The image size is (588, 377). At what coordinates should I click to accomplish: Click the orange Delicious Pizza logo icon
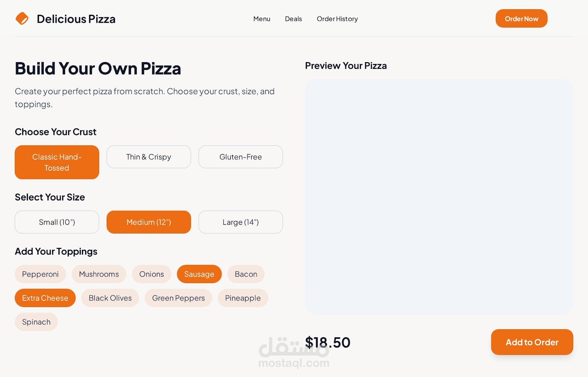(22, 18)
